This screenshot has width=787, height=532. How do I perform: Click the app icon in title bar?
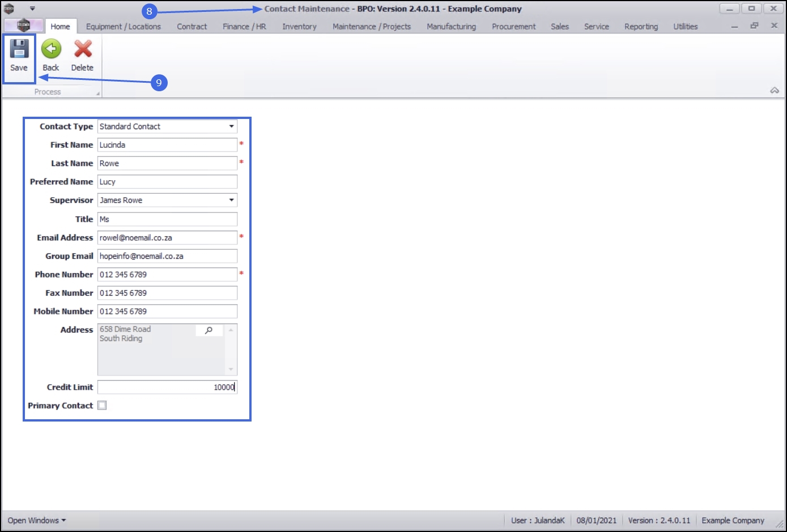tap(9, 8)
